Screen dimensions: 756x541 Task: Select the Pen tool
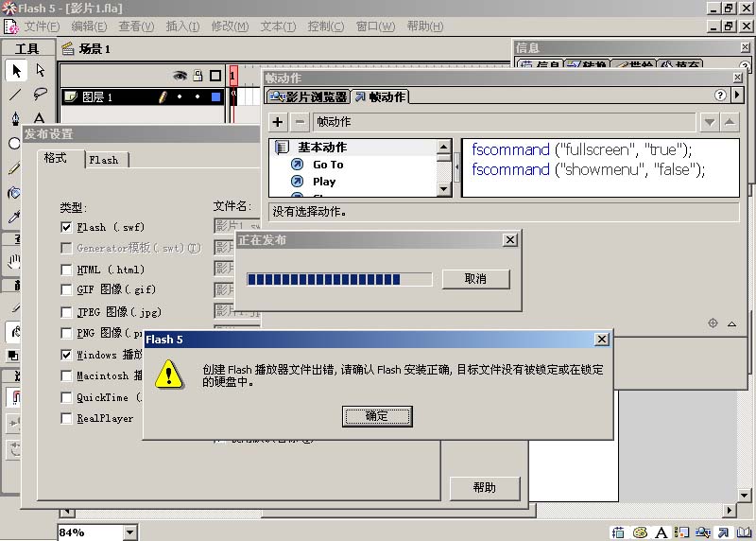(15, 118)
